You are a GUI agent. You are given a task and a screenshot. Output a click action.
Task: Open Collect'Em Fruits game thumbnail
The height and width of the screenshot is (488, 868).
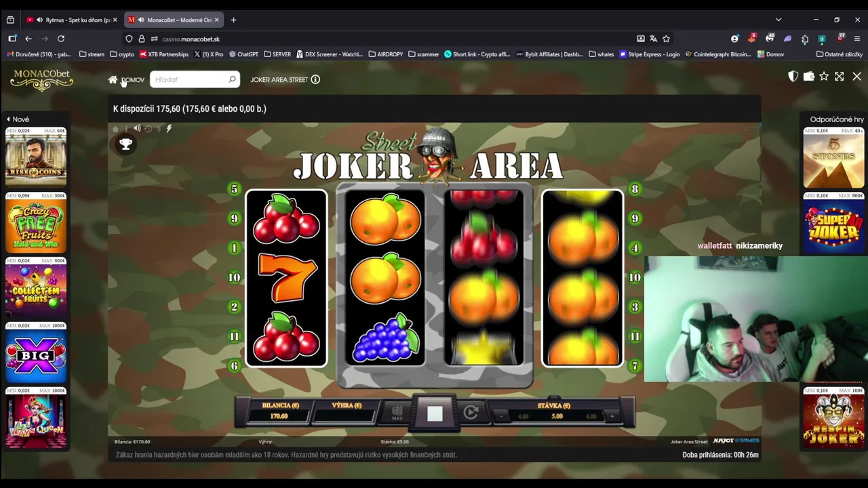[x=36, y=287]
